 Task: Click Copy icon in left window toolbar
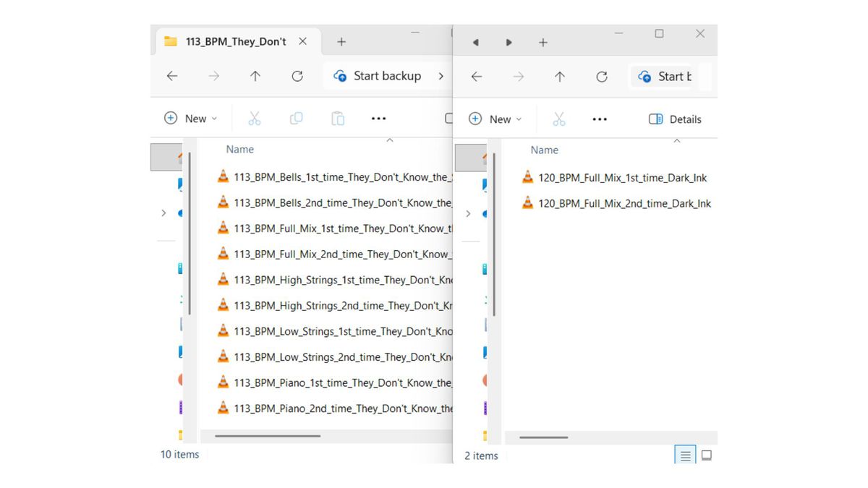tap(296, 119)
